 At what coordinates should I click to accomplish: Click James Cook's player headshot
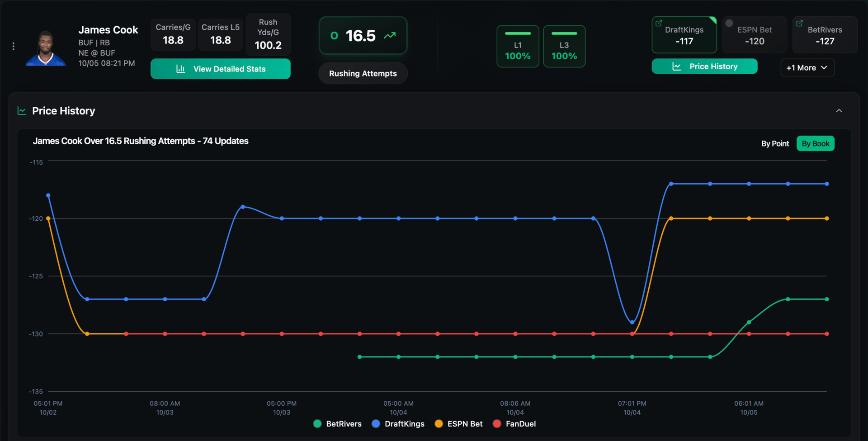coord(46,48)
